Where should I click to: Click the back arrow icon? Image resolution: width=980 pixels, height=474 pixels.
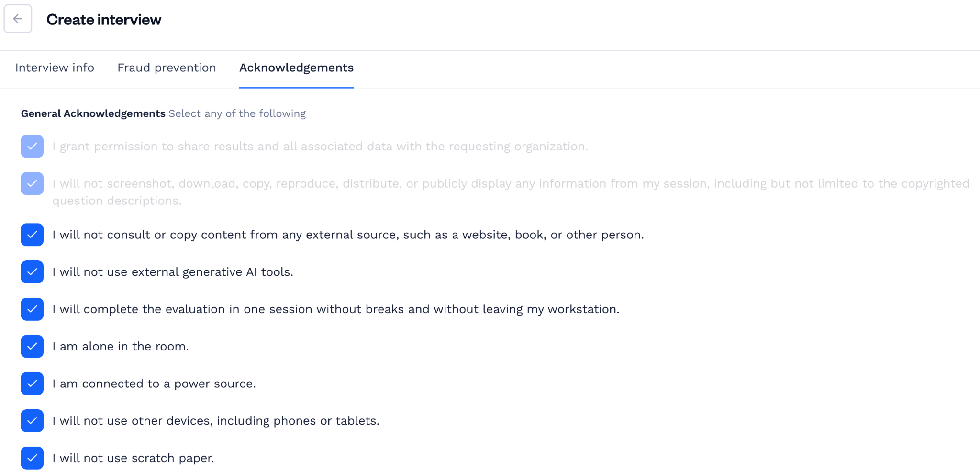pos(18,19)
